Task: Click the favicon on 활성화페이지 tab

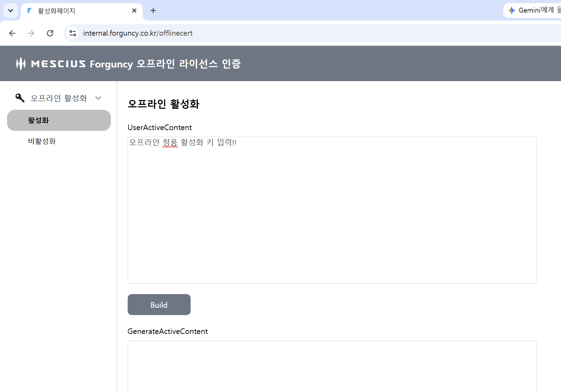Action: pyautogui.click(x=29, y=10)
